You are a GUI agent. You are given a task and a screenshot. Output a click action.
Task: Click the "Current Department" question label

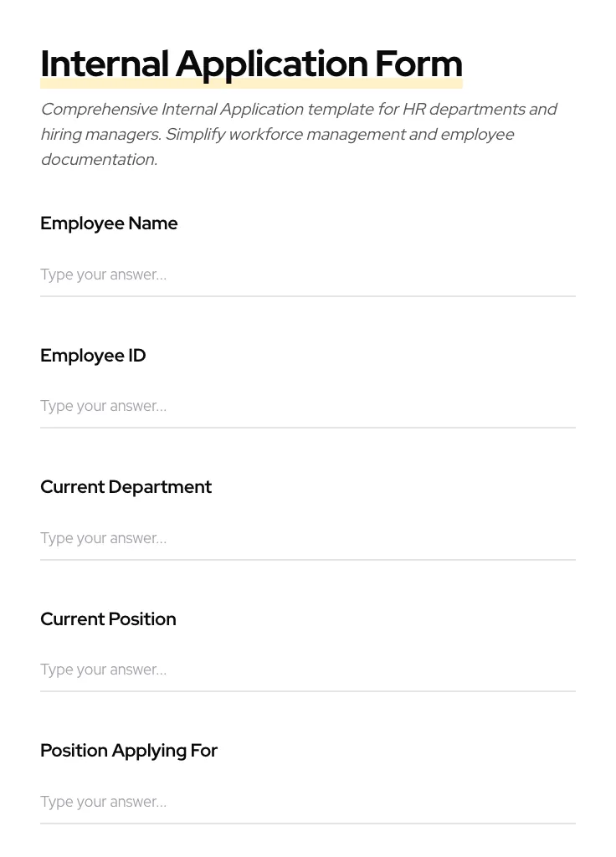pos(126,487)
